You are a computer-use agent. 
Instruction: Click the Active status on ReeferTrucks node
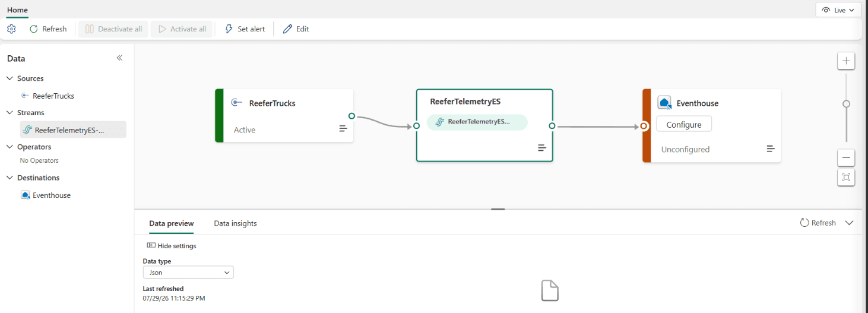tap(245, 130)
